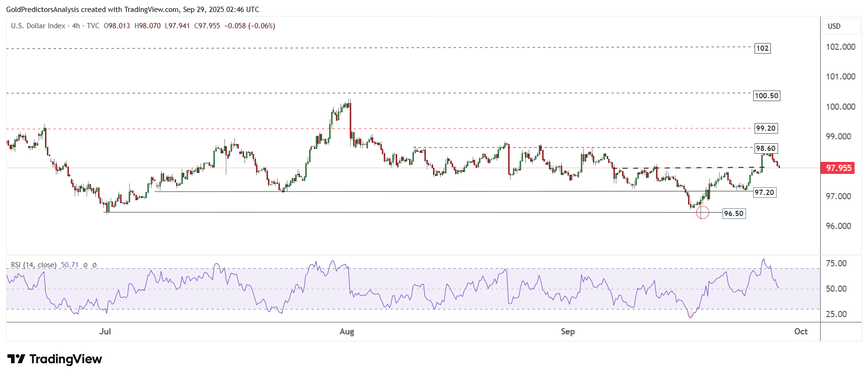Select the 98.60 level label box

[766, 149]
